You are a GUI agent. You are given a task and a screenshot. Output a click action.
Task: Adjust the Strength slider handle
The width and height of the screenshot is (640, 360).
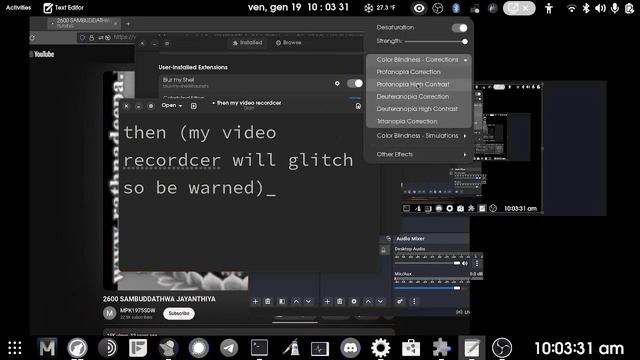[x=464, y=42]
